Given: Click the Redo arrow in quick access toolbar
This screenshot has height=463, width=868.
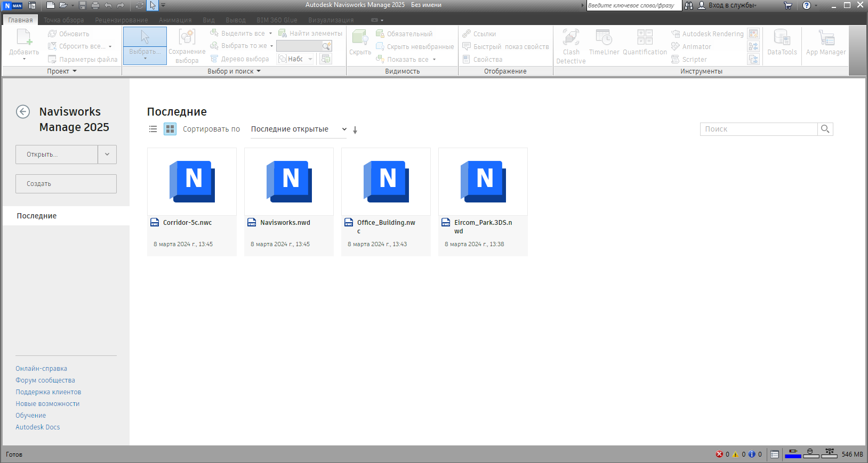Looking at the screenshot, I should tap(120, 5).
